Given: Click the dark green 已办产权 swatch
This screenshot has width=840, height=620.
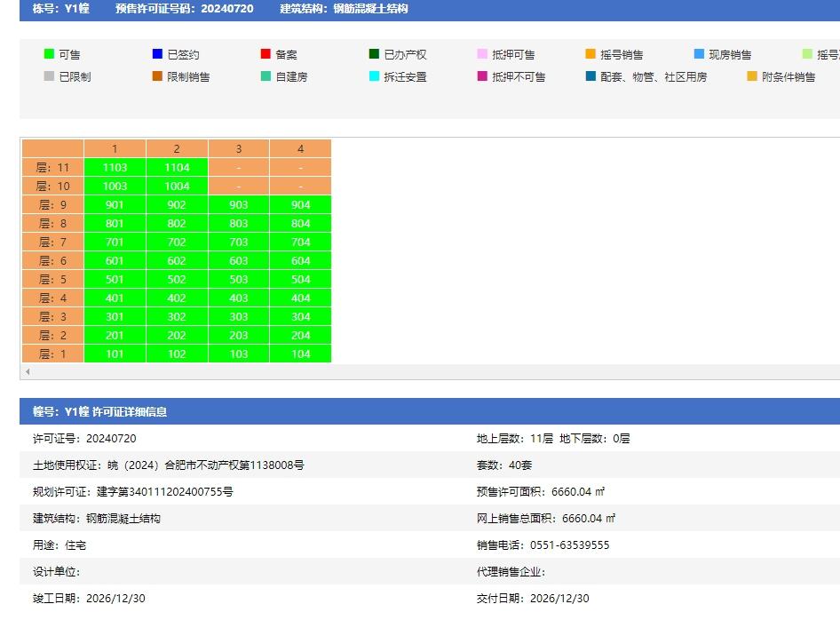Looking at the screenshot, I should [x=375, y=53].
